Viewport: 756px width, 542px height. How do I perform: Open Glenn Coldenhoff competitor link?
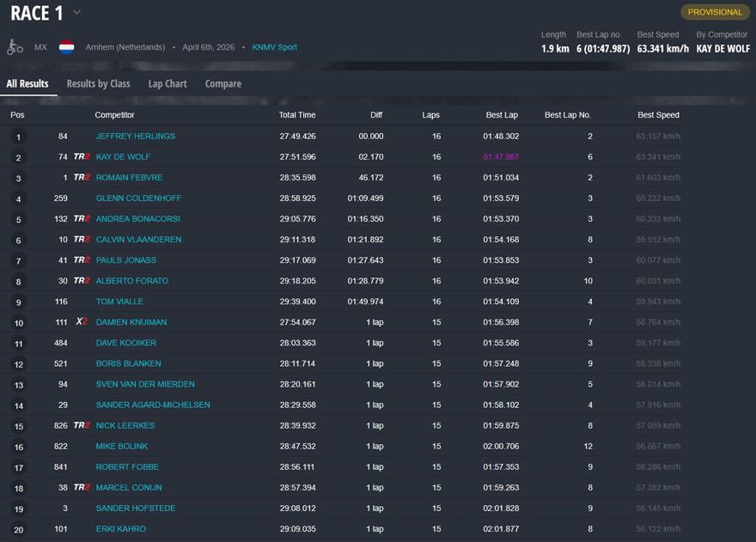pos(138,198)
